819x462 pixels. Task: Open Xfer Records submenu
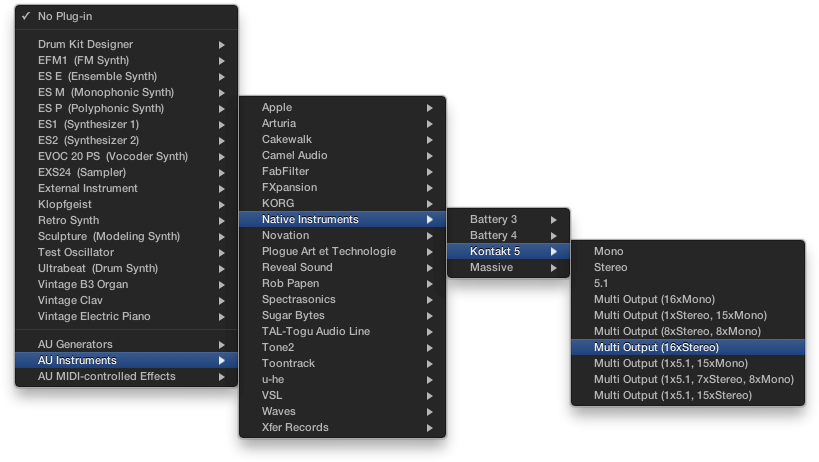342,428
